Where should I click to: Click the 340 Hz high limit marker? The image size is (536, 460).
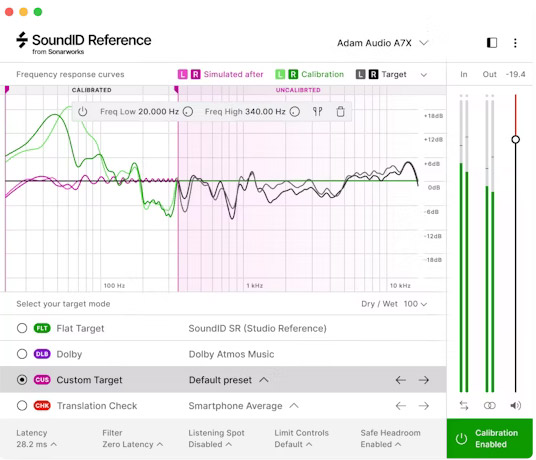click(176, 90)
